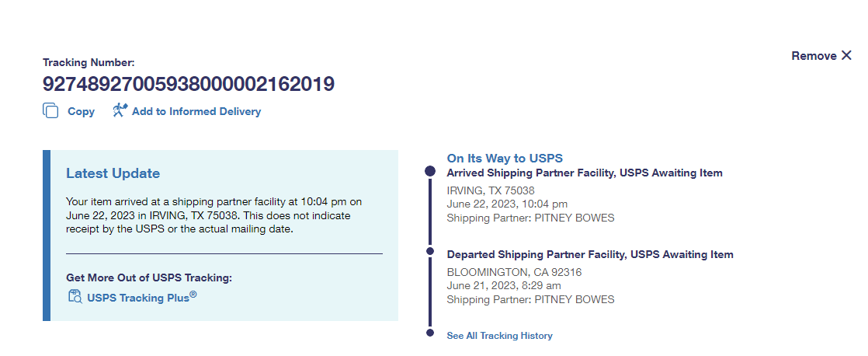The height and width of the screenshot is (356, 868).
Task: Click the tracking number 9274892700593800002162019
Action: point(189,84)
